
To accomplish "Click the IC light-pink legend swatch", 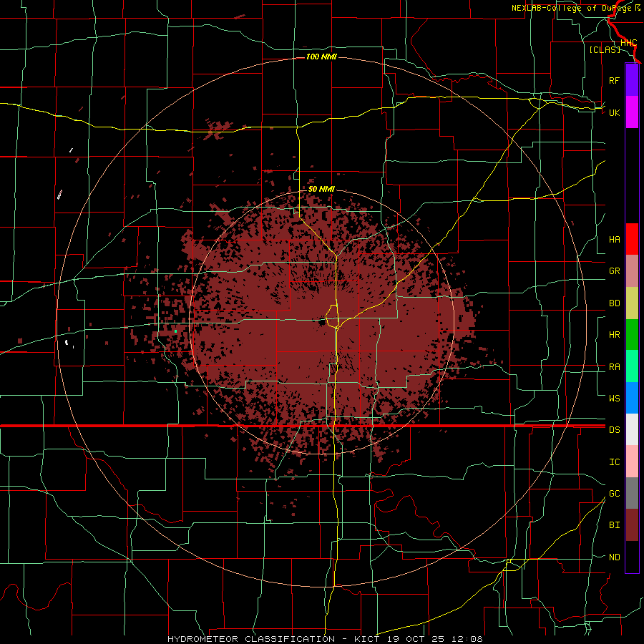I will [632, 462].
